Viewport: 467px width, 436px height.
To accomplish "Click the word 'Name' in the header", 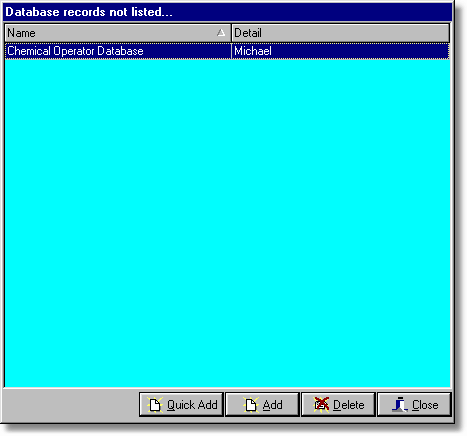I will click(x=21, y=33).
